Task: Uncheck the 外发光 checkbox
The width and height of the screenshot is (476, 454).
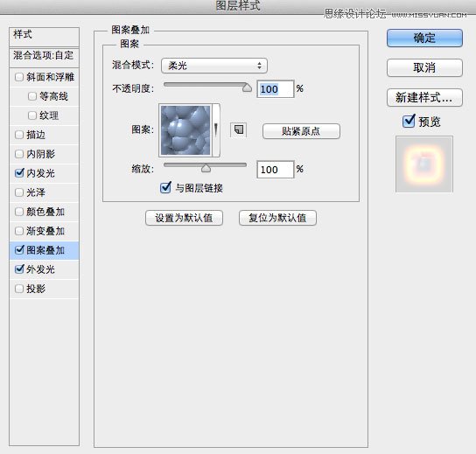Action: click(x=19, y=269)
